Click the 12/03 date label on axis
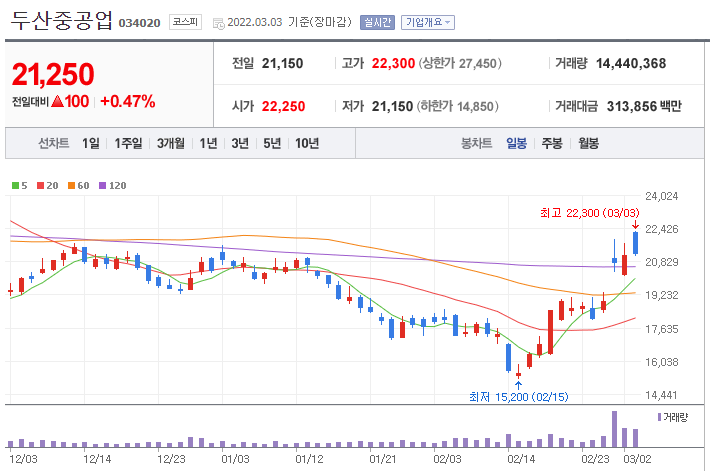The height and width of the screenshot is (471, 710). click(x=23, y=459)
